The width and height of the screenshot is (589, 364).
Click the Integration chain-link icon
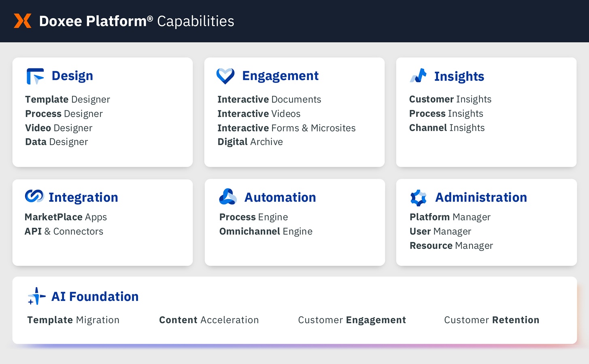[34, 196]
